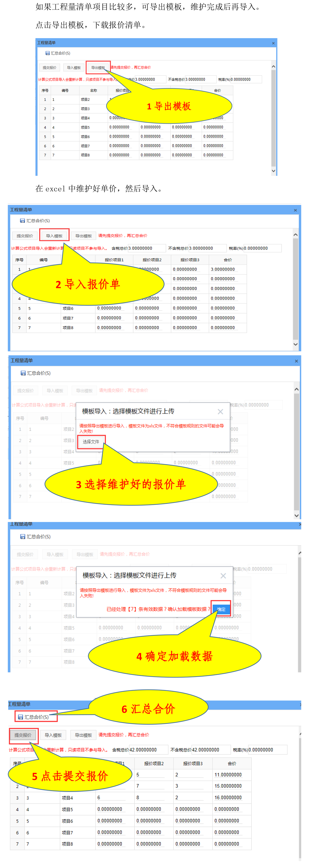The image size is (309, 868).
Task: Click yellow callout bubble 3 选择维护好的报价单
Action: pyautogui.click(x=131, y=484)
